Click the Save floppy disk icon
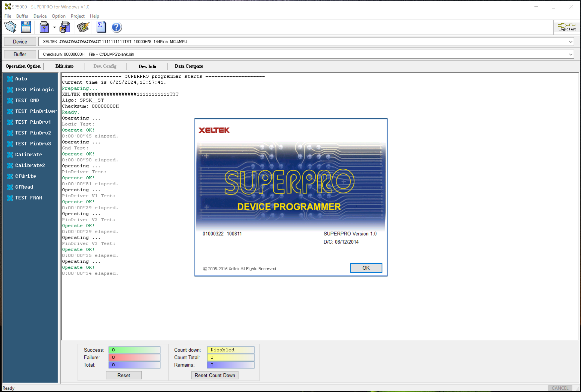 pyautogui.click(x=26, y=27)
